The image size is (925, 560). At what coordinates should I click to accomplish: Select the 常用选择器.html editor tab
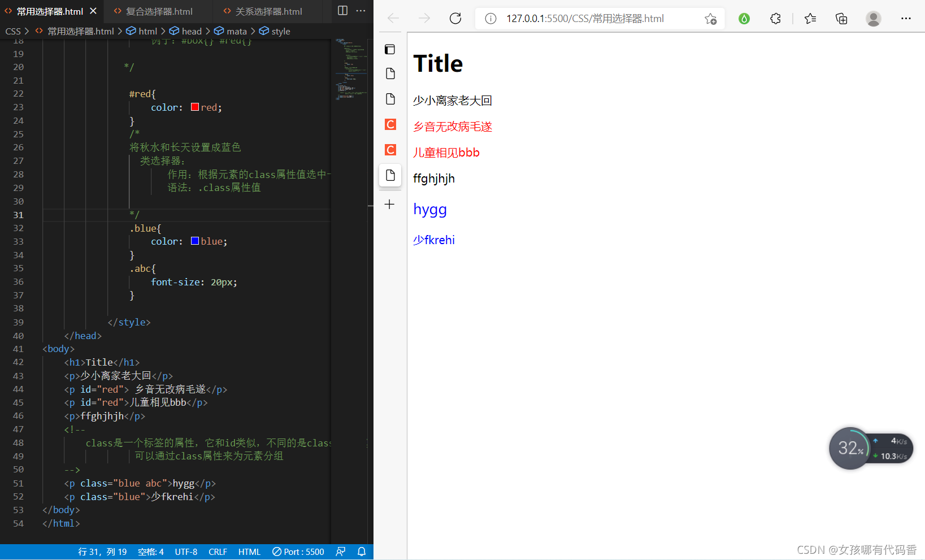(x=50, y=11)
